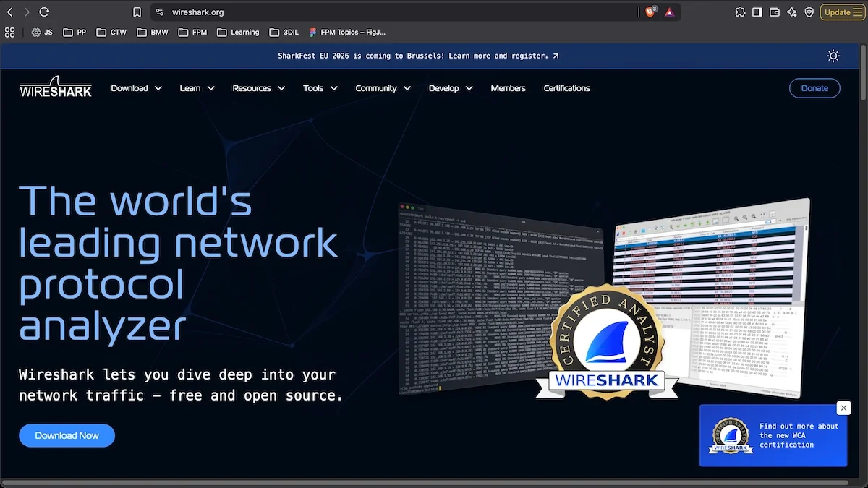The width and height of the screenshot is (868, 488).
Task: Open the JS bookmark
Action: click(x=42, y=32)
